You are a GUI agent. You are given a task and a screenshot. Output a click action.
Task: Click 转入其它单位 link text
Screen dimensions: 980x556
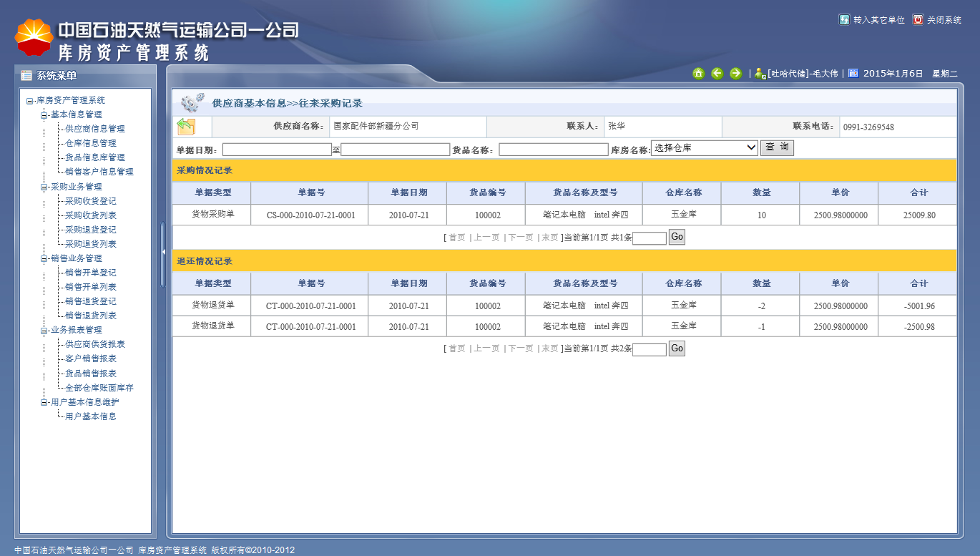pyautogui.click(x=879, y=20)
